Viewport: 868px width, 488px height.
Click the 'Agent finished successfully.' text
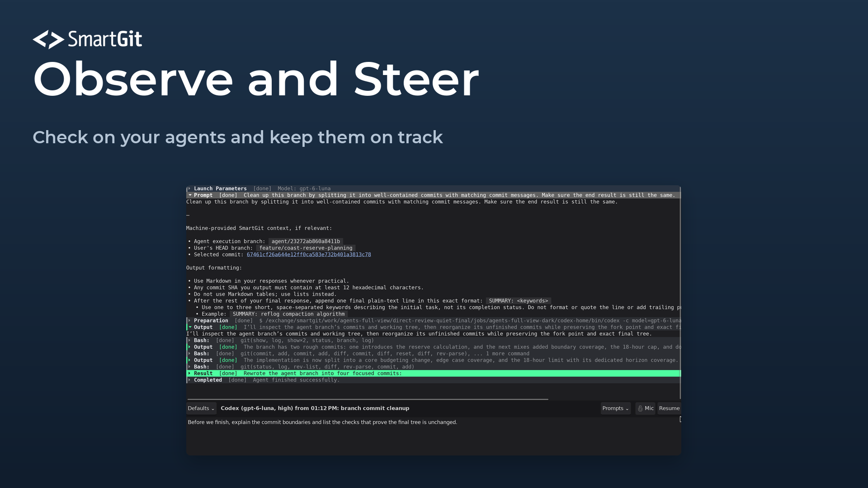coord(296,380)
